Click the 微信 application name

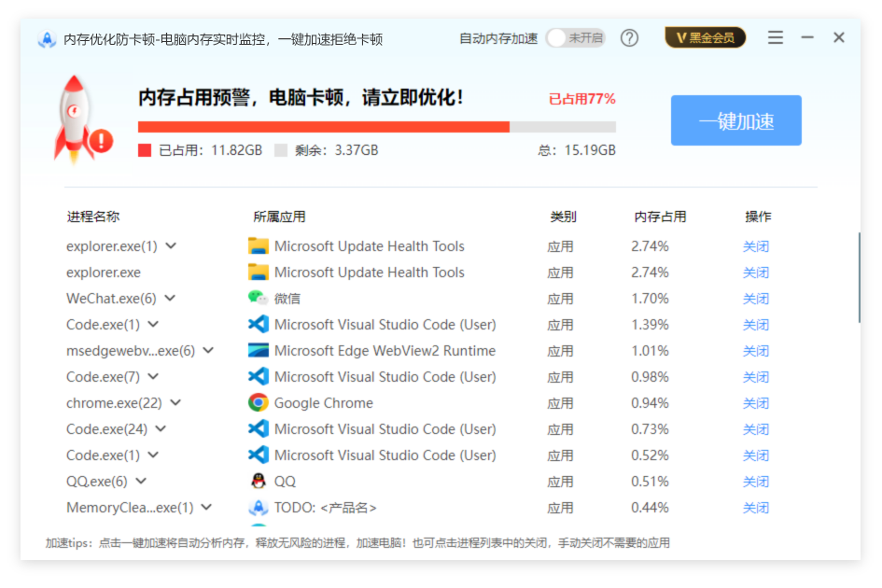click(x=287, y=299)
